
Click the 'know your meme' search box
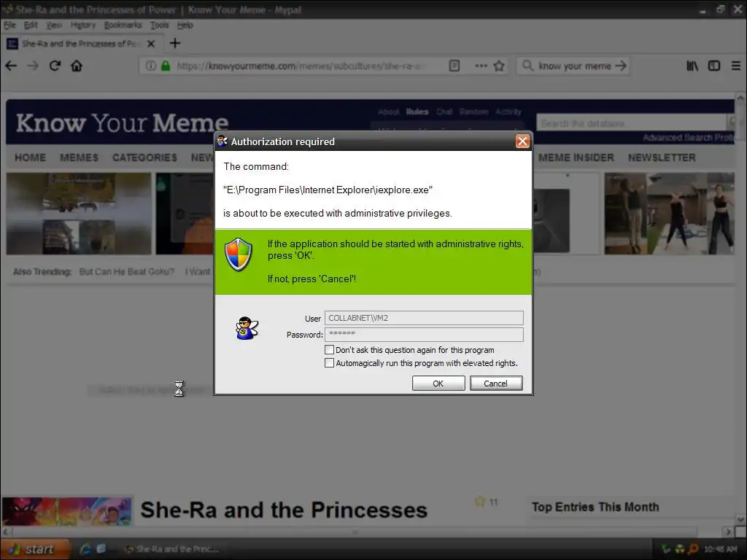tap(575, 66)
